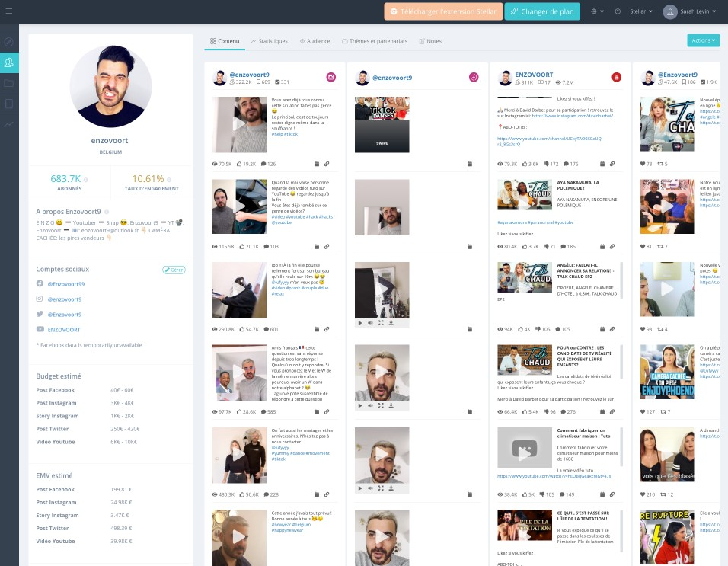
Task: Open the Twitter account @Enzovoort9 link in Comptes sociaux
Action: coord(65,315)
